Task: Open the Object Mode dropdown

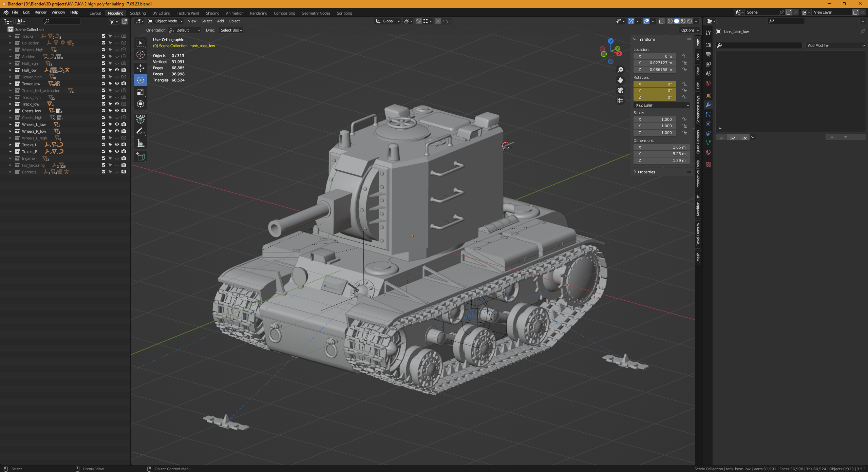Action: click(x=166, y=21)
